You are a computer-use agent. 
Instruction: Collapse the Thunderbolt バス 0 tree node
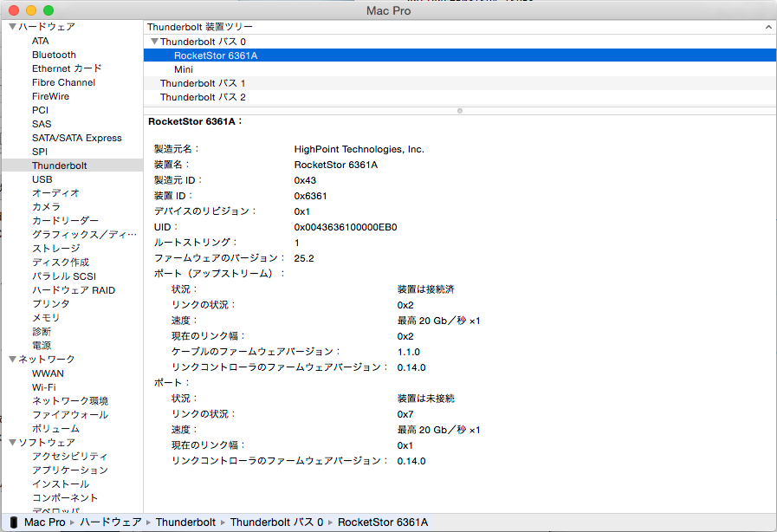coord(154,42)
